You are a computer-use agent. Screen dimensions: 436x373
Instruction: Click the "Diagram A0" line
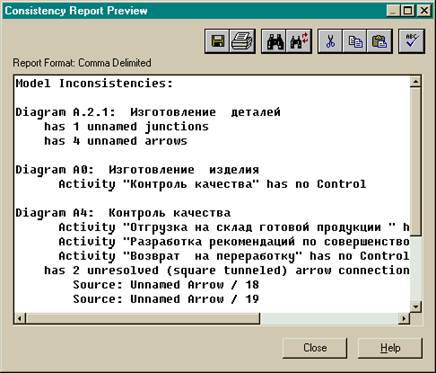137,170
